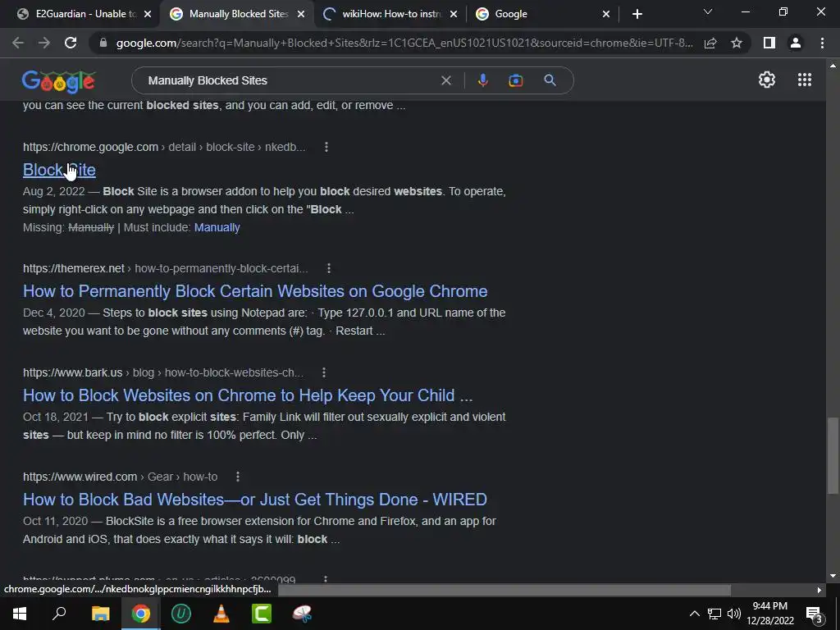Screen dimensions: 840x630
Task: Close the Manually Blocked Sites tab
Action: 301,14
